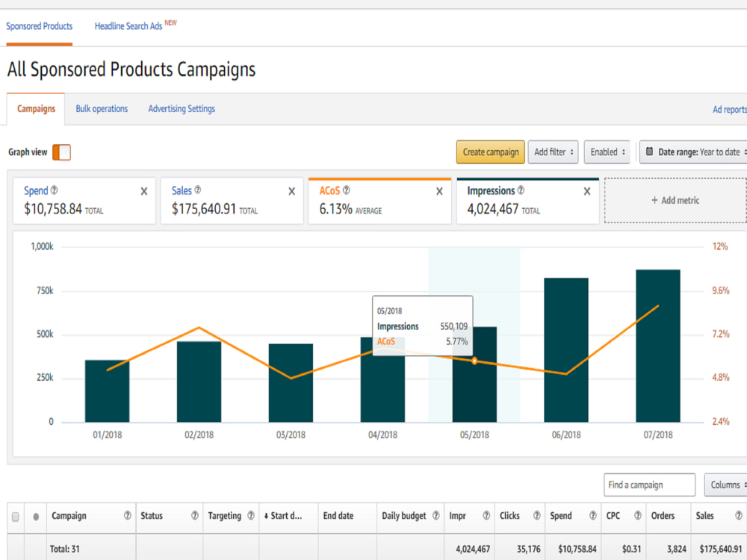The width and height of the screenshot is (747, 560).
Task: Close the Impressions metric card
Action: (587, 191)
